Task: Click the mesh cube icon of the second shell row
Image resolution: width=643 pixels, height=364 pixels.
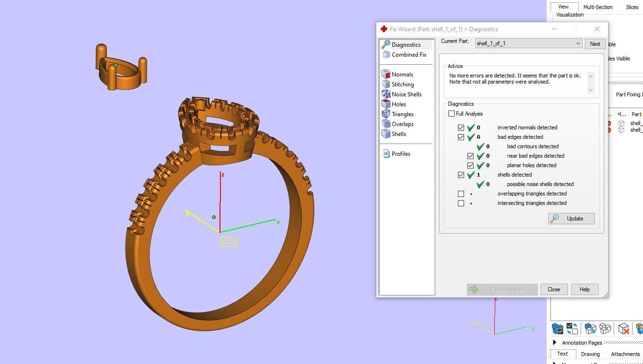Action: pos(621,130)
